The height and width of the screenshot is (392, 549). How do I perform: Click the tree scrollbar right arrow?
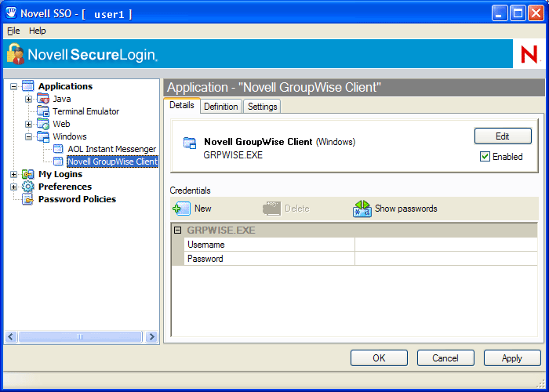pos(151,336)
